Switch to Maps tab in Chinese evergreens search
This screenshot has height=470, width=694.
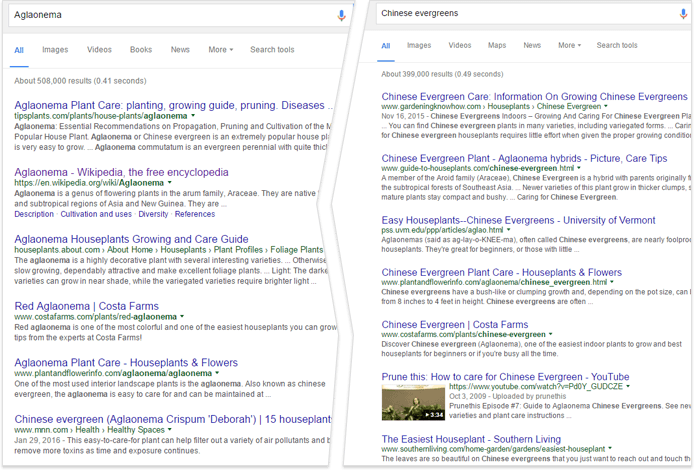[x=497, y=45]
